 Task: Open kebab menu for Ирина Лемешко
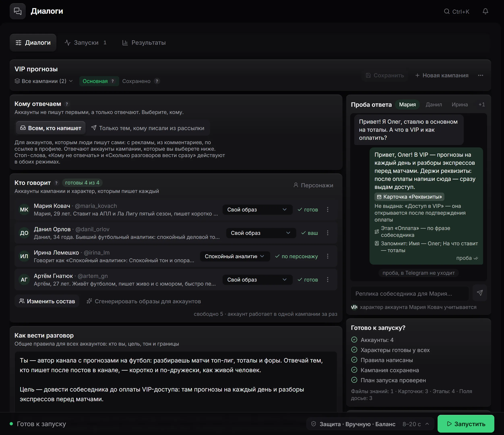click(x=328, y=256)
